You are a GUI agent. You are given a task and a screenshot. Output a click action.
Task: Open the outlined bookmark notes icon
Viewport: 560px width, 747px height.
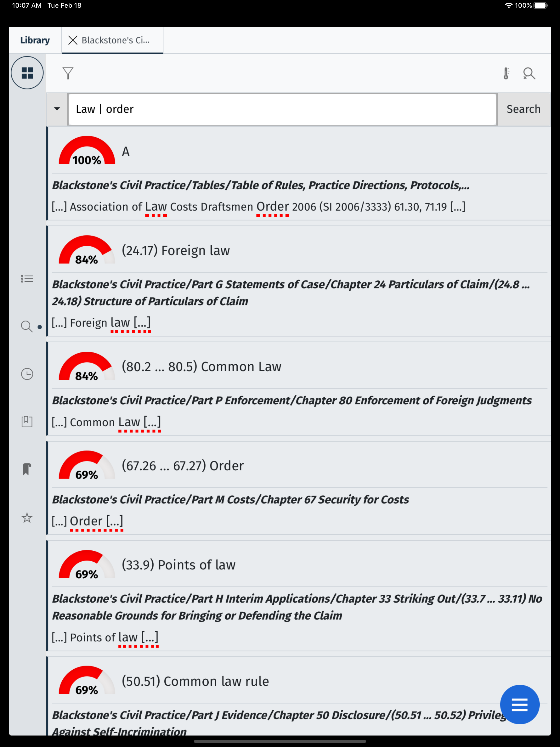click(x=27, y=421)
